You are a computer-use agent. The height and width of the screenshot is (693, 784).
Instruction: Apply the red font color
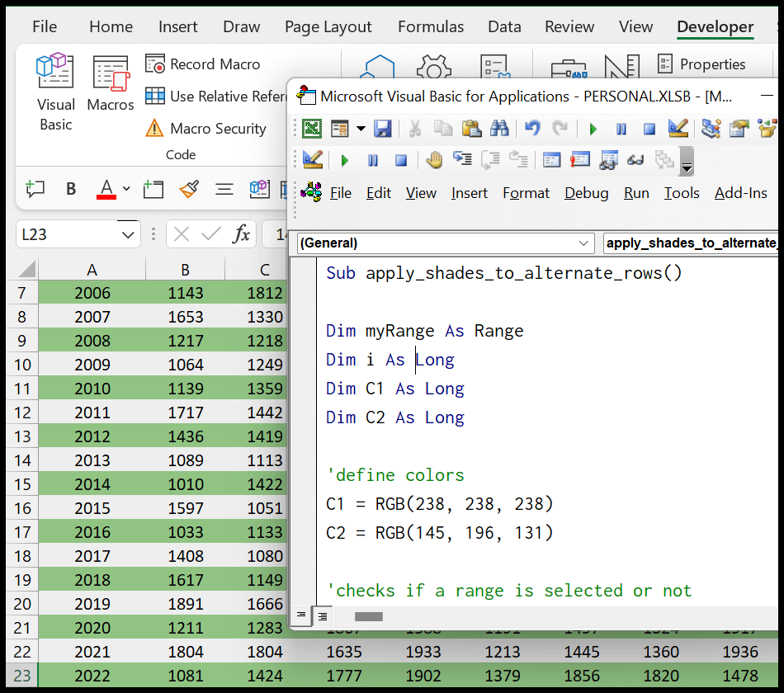tap(106, 189)
